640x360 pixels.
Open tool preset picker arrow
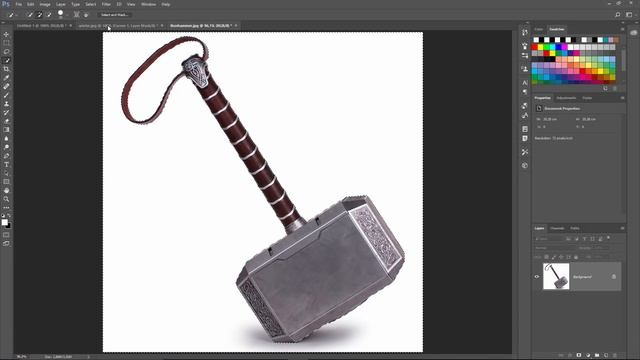point(16,15)
